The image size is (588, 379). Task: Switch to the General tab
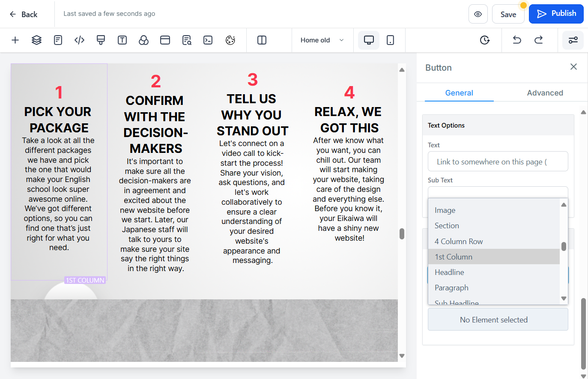point(459,93)
